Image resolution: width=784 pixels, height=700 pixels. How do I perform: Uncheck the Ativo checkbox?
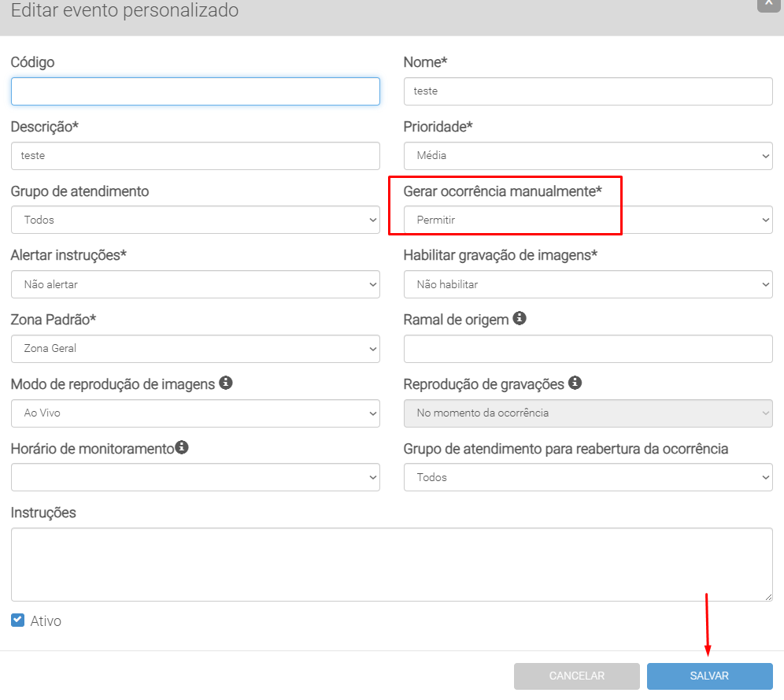(18, 620)
